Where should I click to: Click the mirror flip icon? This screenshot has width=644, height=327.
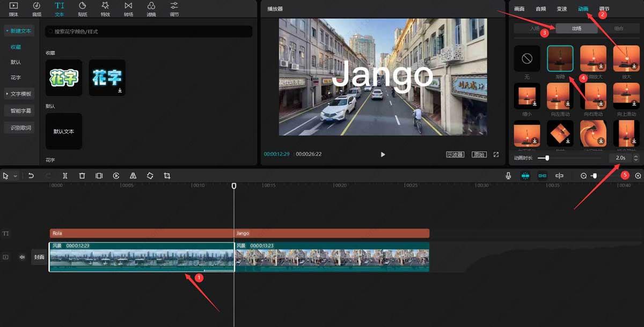pos(133,176)
